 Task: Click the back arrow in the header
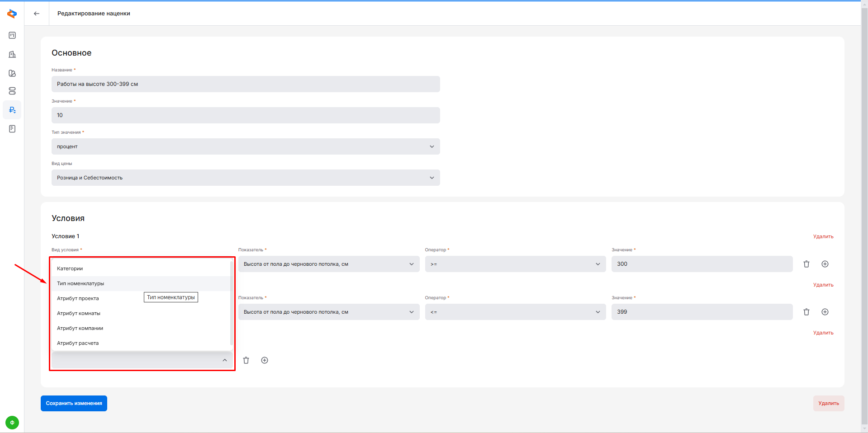[x=37, y=14]
